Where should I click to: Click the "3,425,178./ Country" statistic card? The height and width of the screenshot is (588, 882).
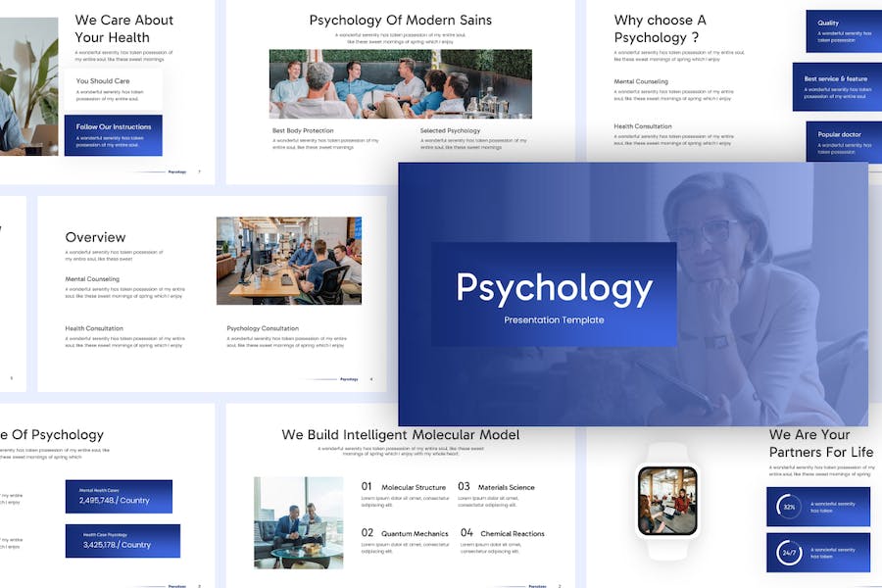point(122,541)
